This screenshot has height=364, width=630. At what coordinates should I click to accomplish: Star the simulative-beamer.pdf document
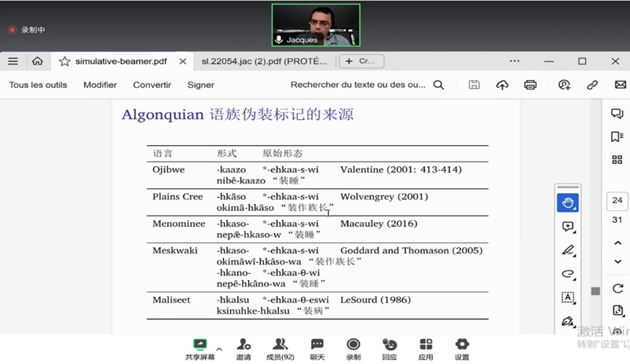click(x=64, y=61)
